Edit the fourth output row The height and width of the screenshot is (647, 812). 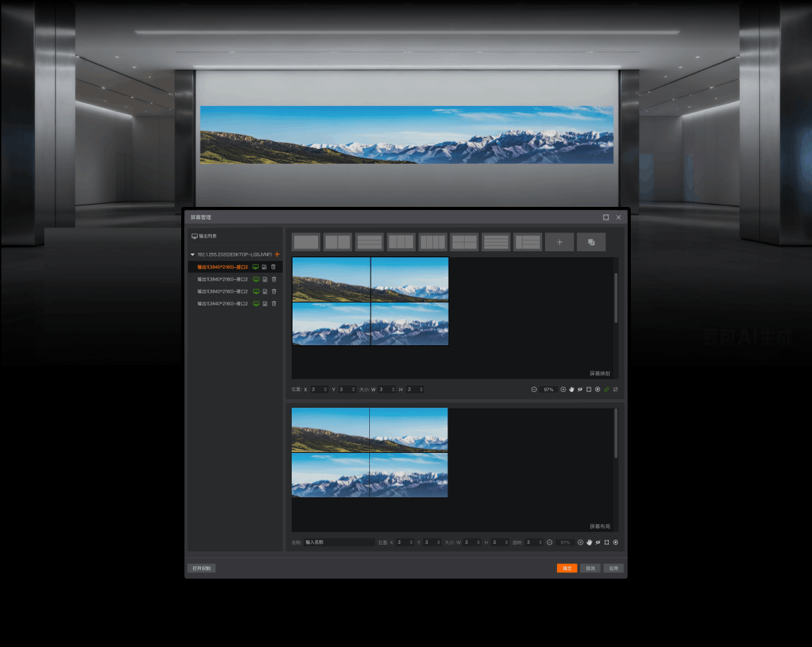click(265, 303)
